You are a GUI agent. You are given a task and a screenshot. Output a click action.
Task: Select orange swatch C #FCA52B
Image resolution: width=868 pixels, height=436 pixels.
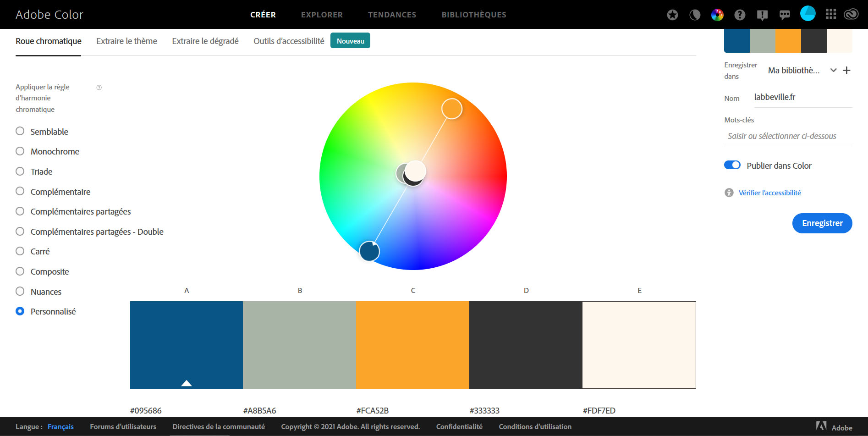point(413,345)
